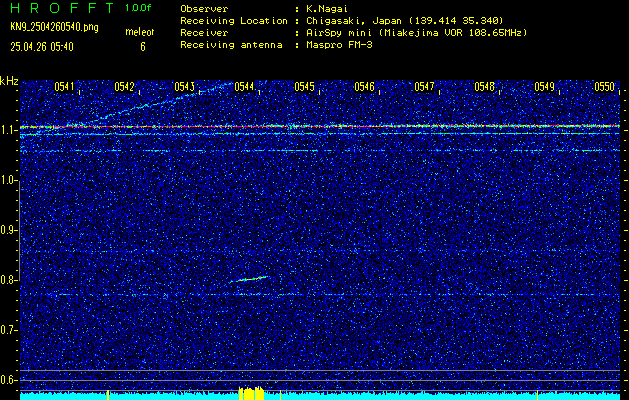Click the Receiver field label

pyautogui.click(x=204, y=32)
